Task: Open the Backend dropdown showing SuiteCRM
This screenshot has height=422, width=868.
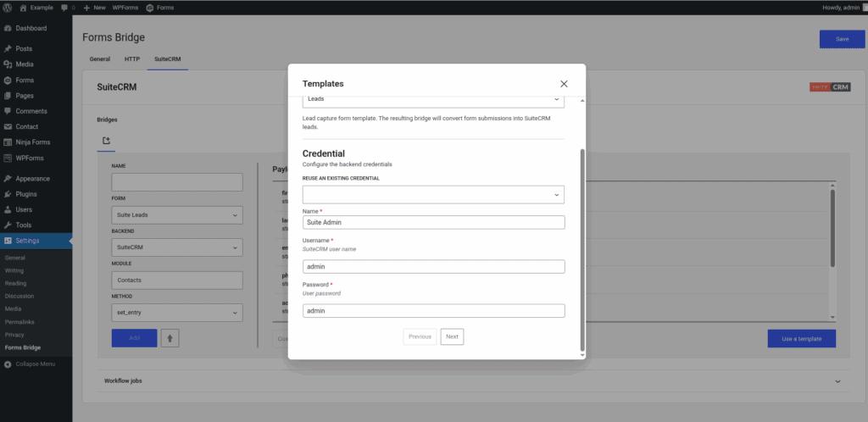Action: coord(177,247)
